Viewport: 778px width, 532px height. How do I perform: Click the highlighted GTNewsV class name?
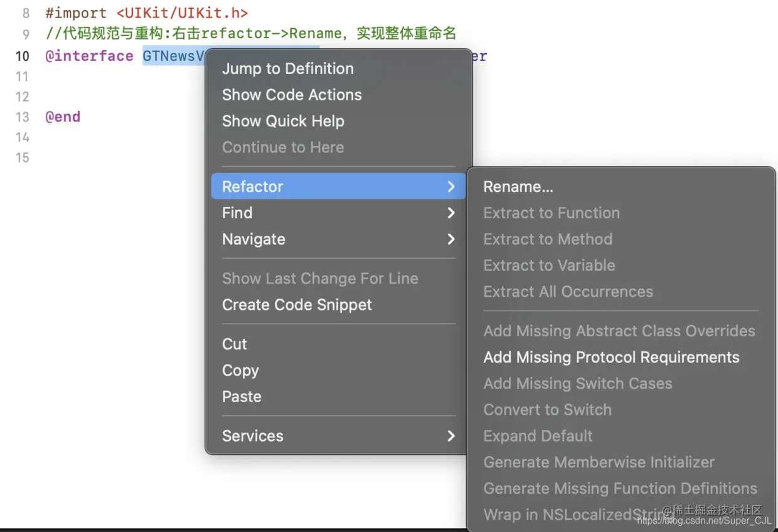(x=174, y=56)
